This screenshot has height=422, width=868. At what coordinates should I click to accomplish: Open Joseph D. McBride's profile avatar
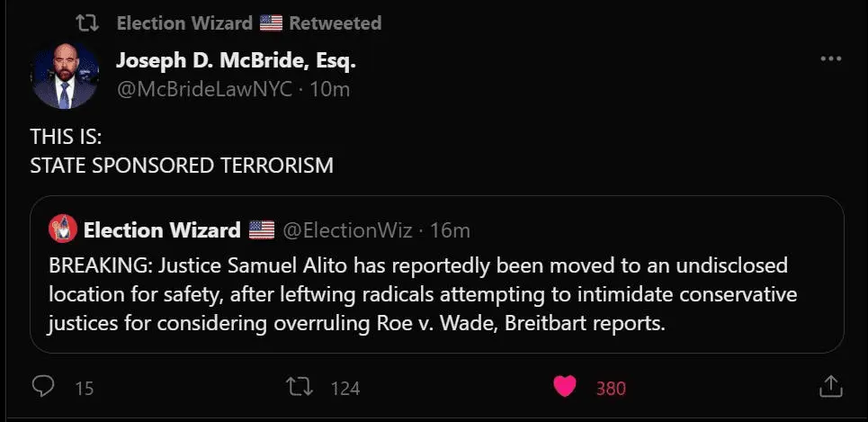tap(64, 76)
